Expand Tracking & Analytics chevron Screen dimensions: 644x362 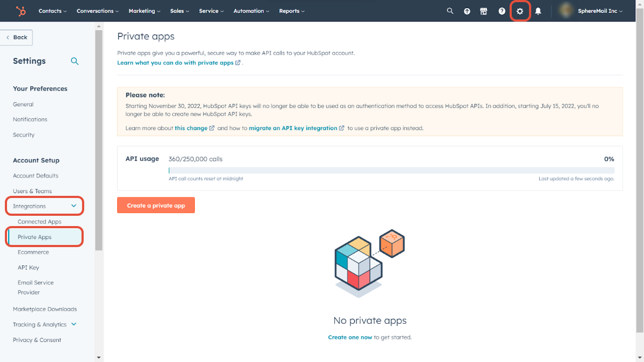[74, 324]
